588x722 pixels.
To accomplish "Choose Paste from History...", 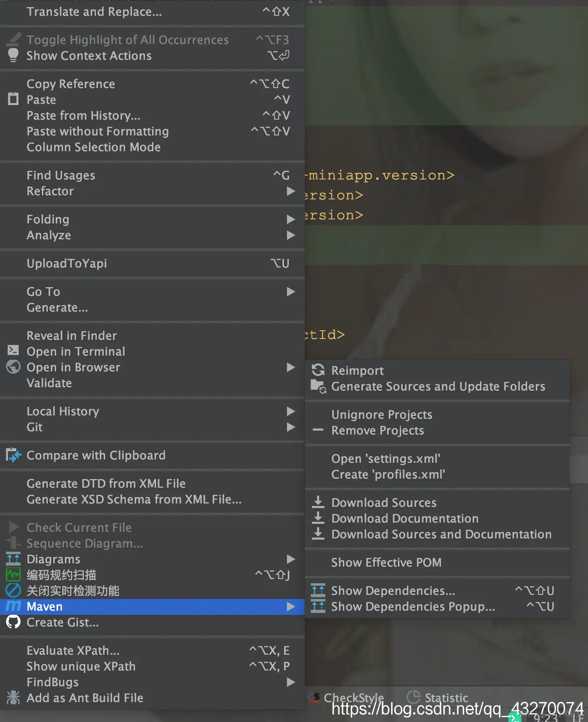I will pos(152,115).
